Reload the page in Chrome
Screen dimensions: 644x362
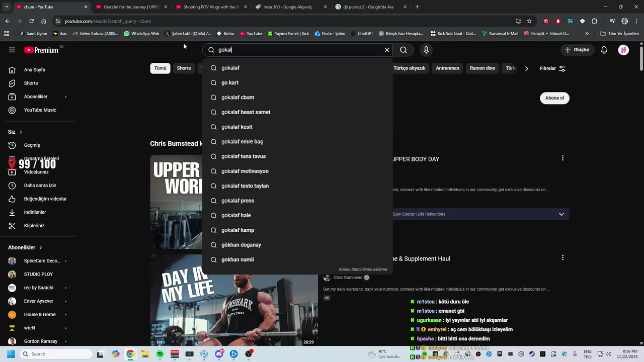(x=31, y=21)
